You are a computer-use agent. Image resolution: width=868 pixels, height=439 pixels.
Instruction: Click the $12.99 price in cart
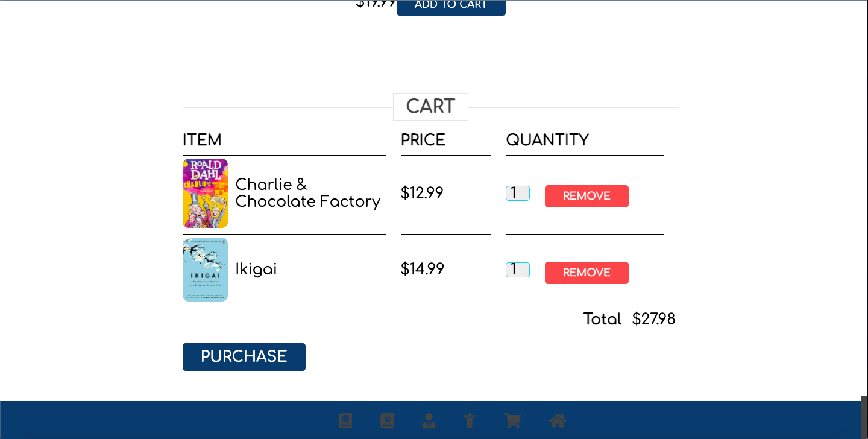(x=422, y=193)
